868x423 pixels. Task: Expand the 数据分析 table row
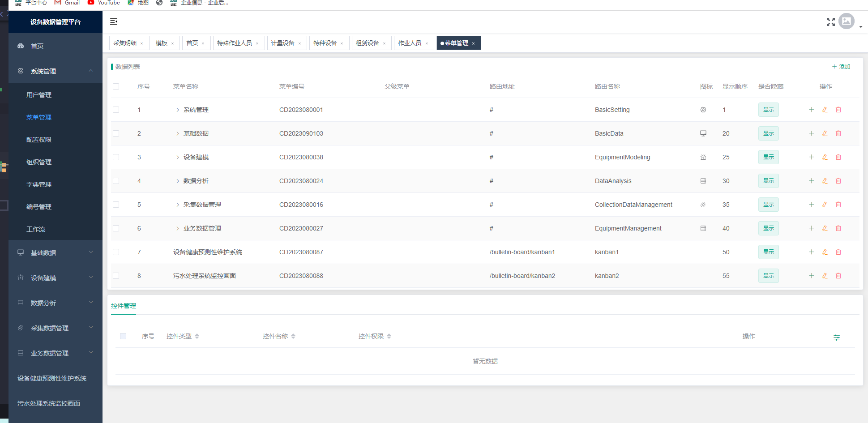[178, 181]
